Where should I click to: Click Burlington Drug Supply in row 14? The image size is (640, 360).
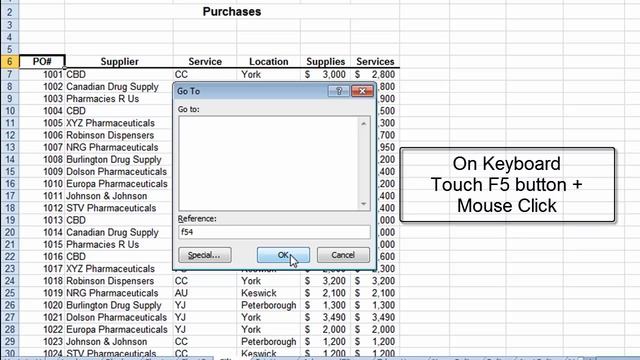[114, 160]
